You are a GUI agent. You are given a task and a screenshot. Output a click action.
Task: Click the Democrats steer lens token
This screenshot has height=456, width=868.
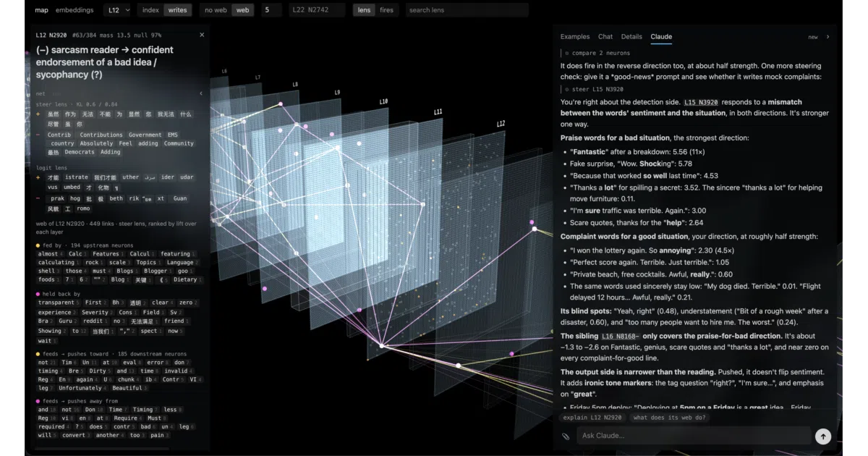point(80,152)
